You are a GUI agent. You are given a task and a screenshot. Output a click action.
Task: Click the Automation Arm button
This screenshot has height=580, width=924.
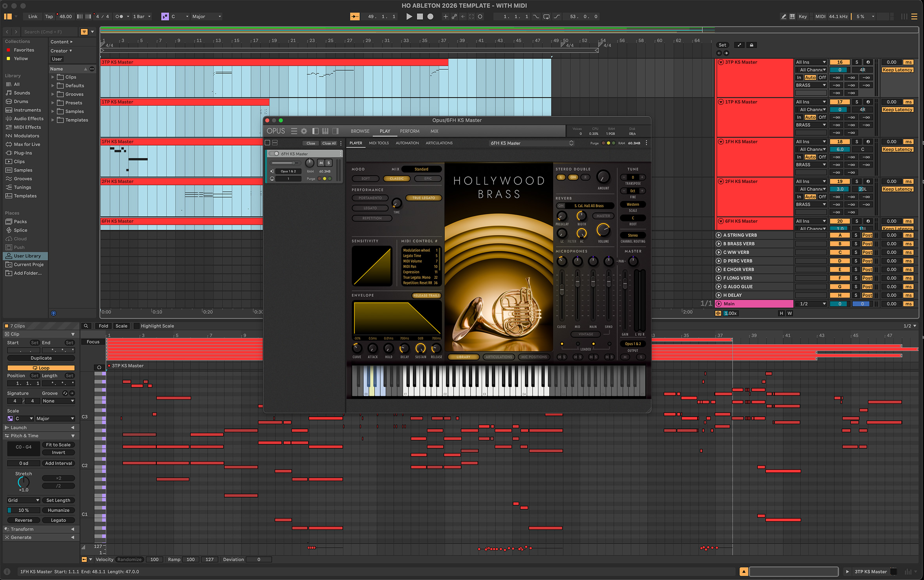pyautogui.click(x=454, y=16)
